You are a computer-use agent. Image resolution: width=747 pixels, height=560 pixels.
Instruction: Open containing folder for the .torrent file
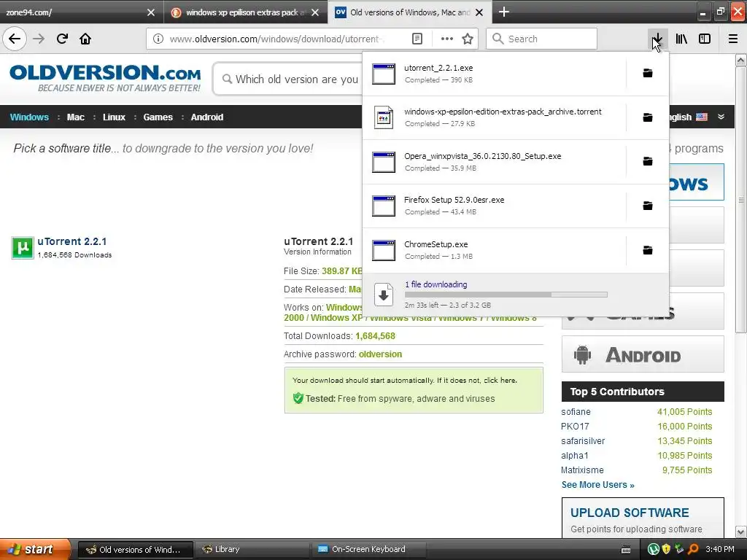pyautogui.click(x=648, y=117)
